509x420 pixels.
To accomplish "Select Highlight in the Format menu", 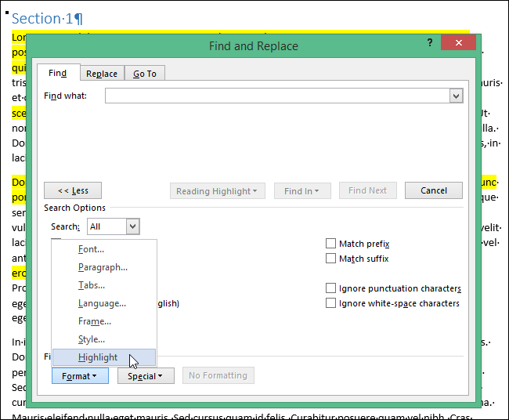I will (x=104, y=357).
